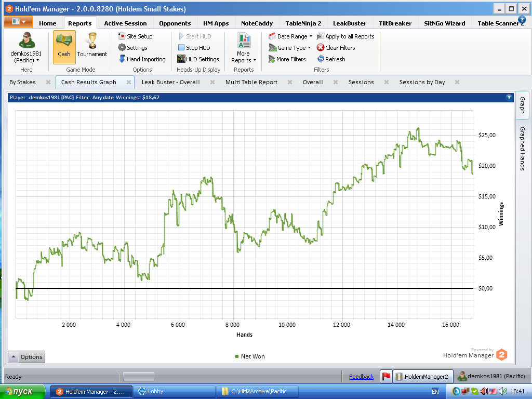
Task: Open the HM Apps tab
Action: click(x=216, y=23)
